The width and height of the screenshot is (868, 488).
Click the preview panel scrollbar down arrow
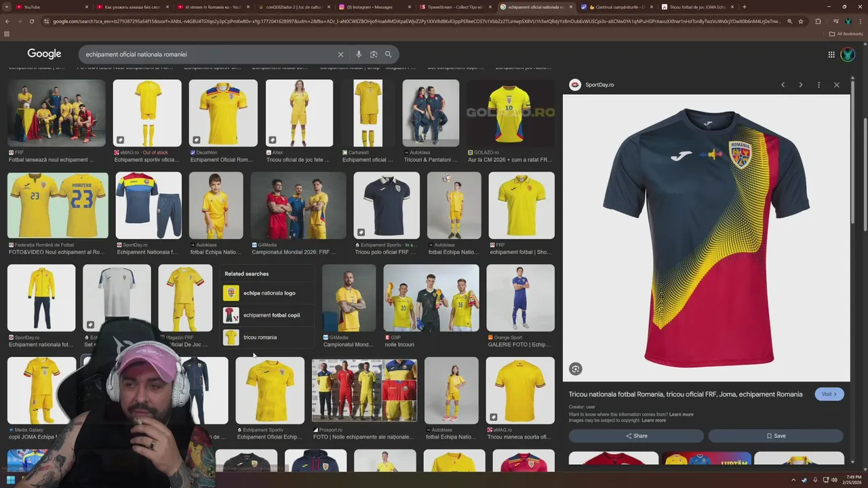853,462
